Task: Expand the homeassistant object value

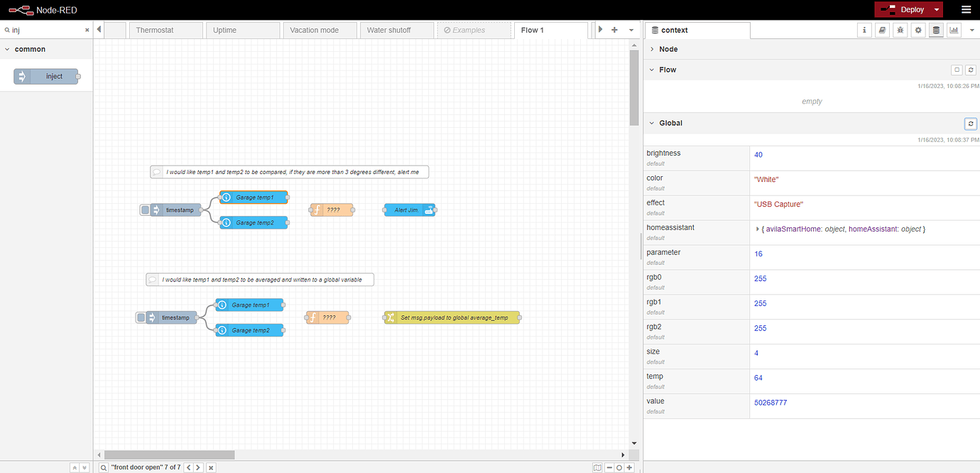Action: (758, 229)
